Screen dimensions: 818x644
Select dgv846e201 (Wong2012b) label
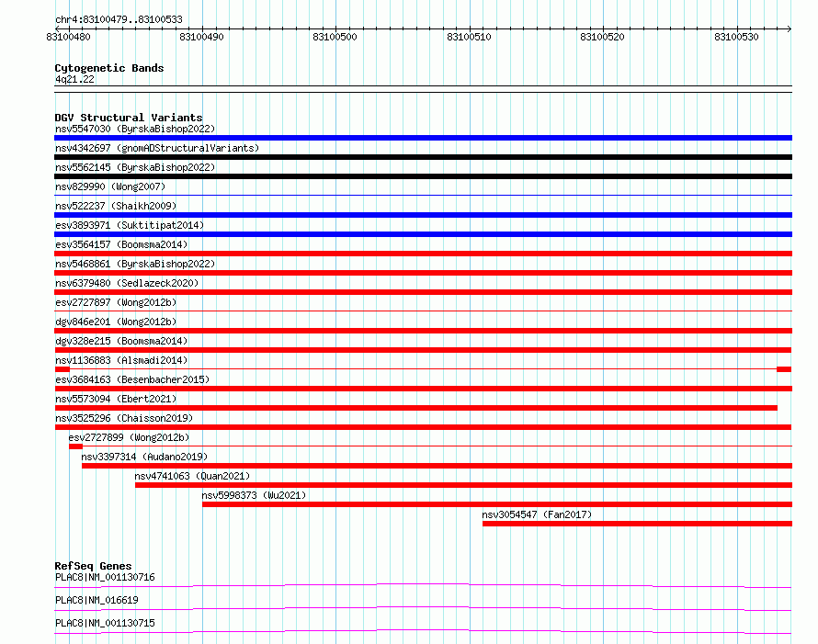click(116, 322)
